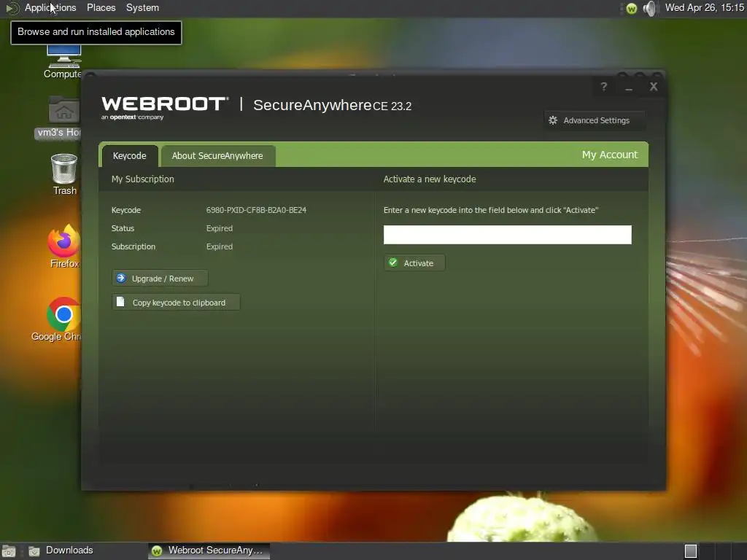Select the keycode value 6980-PXID-CF8B-B2A0-BE24
This screenshot has height=560, width=747.
coord(256,210)
